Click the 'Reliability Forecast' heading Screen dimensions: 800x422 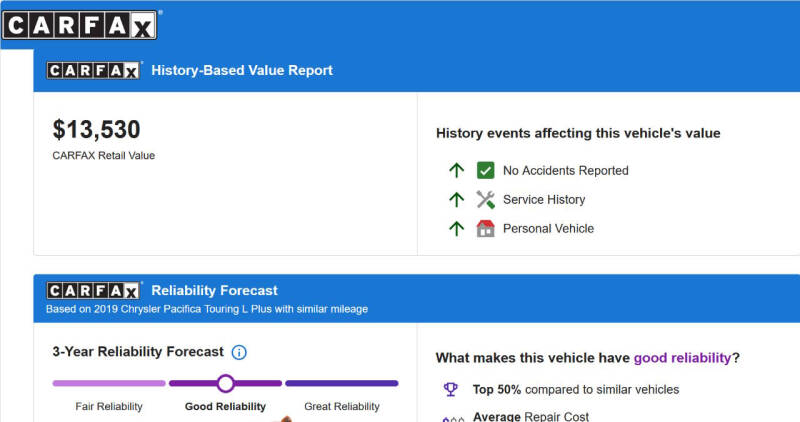(x=214, y=290)
